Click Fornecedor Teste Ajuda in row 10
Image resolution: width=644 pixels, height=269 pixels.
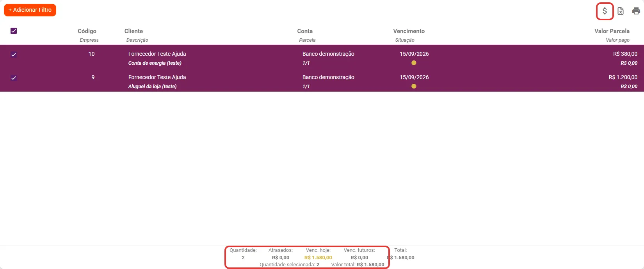coord(157,54)
